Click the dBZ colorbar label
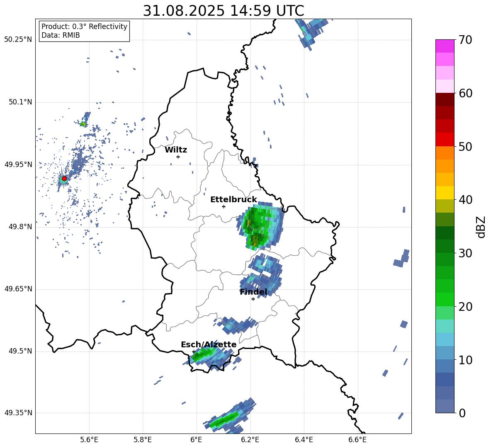Viewport: 491px width, 448px height. pos(481,227)
